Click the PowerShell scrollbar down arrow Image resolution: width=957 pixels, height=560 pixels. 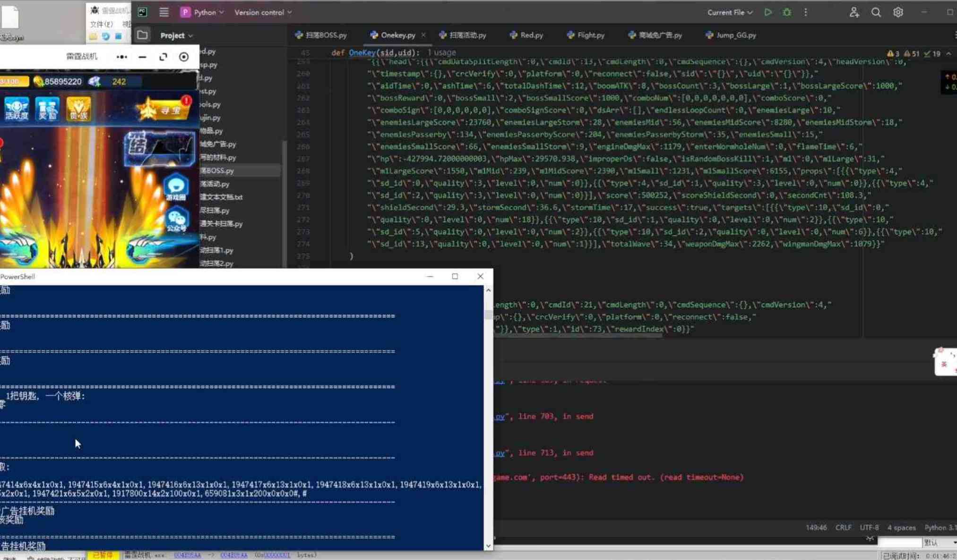tap(488, 546)
